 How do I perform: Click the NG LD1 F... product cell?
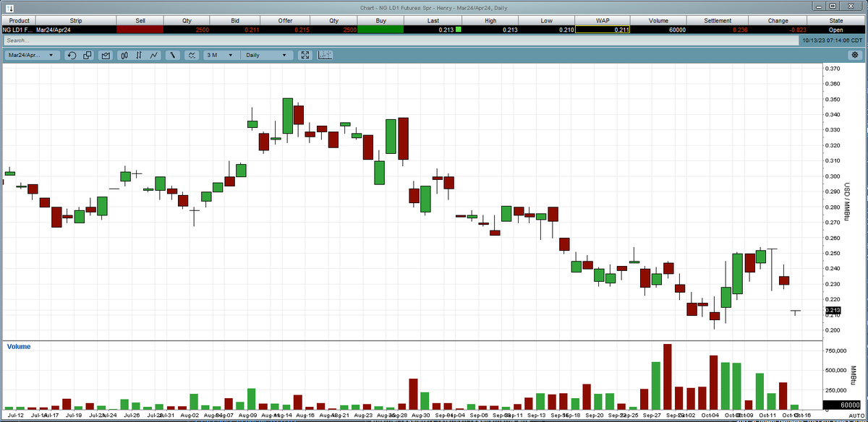click(17, 30)
